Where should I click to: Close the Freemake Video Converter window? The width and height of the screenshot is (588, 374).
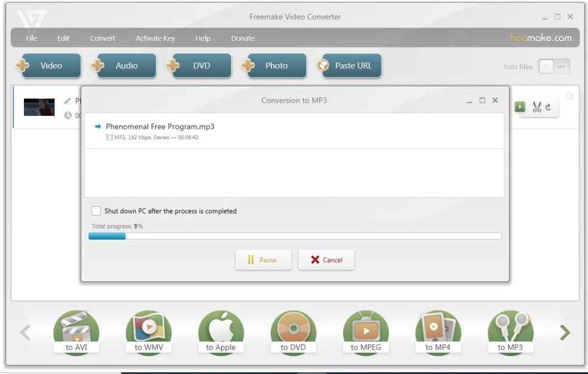point(571,17)
